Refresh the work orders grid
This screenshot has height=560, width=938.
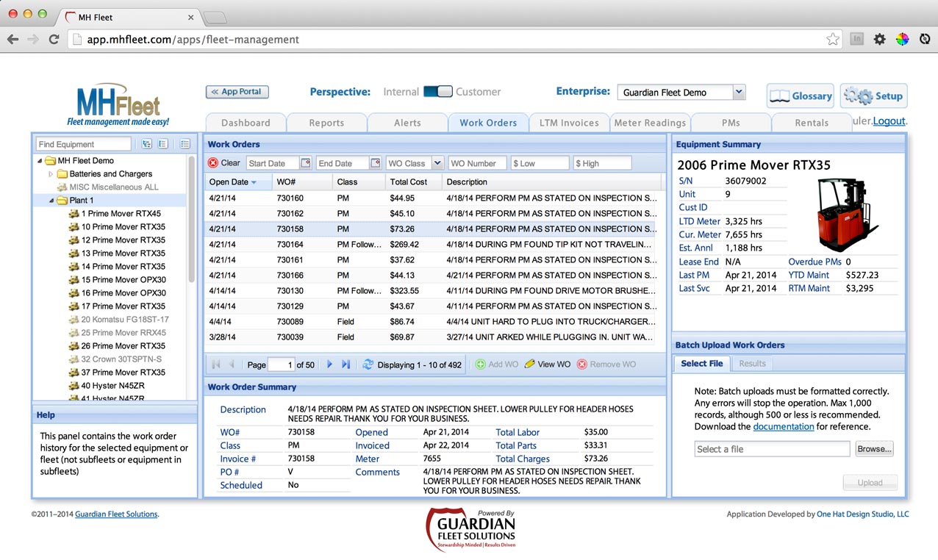tap(368, 365)
